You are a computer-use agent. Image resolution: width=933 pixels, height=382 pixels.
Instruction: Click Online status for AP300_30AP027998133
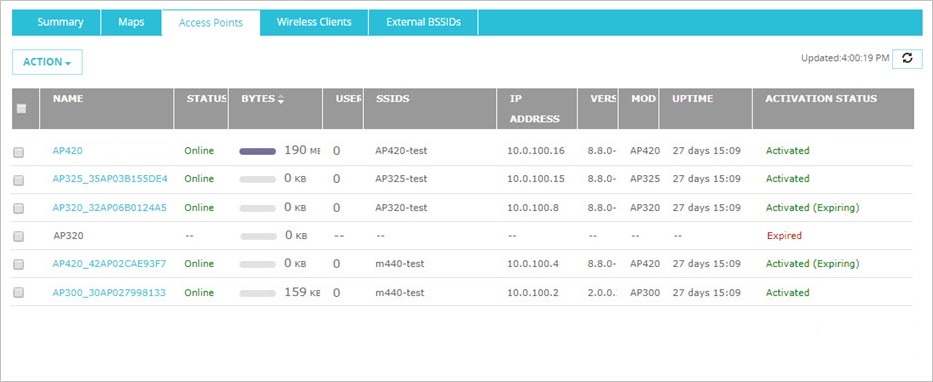click(x=199, y=293)
